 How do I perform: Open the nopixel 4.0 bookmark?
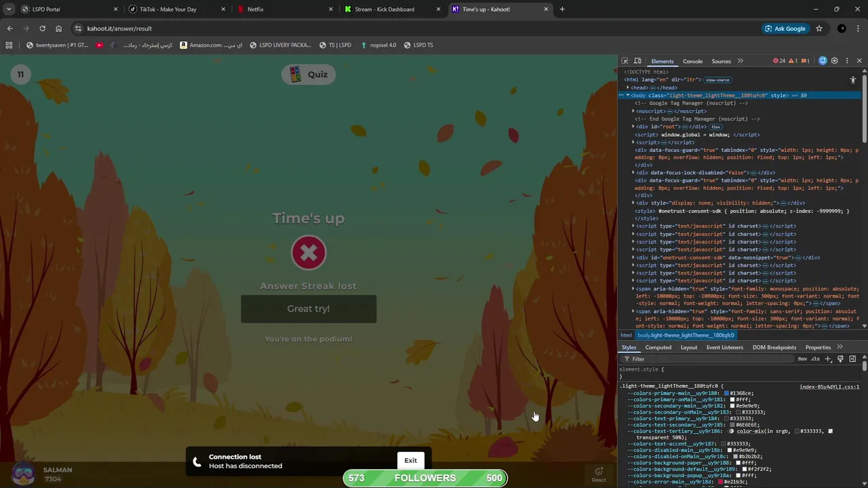pos(378,45)
